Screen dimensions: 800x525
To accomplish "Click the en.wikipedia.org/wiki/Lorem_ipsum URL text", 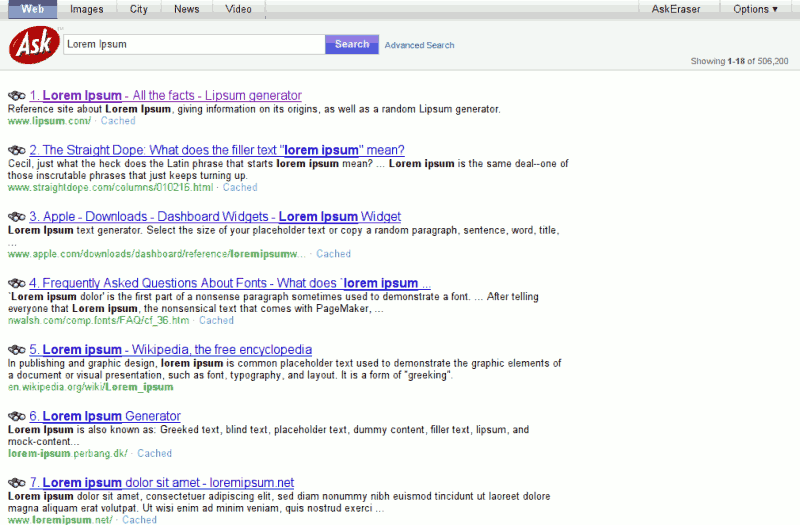I will (x=91, y=387).
